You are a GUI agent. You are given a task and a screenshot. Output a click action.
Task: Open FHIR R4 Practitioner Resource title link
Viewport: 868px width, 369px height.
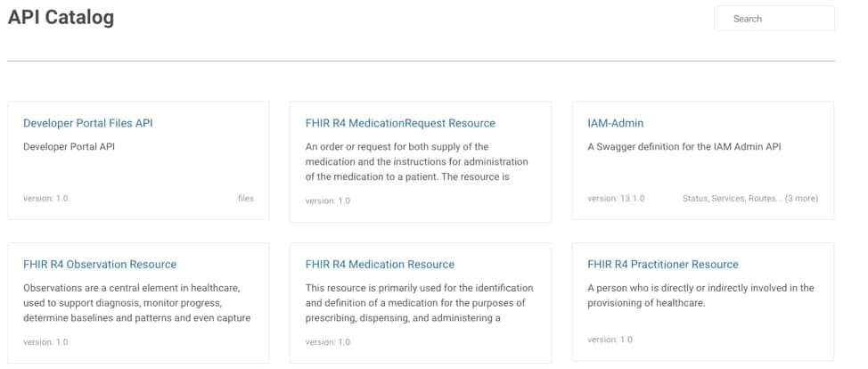point(663,264)
